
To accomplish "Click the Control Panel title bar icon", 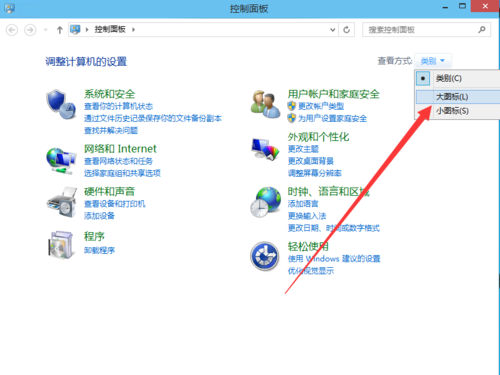I will (9, 8).
